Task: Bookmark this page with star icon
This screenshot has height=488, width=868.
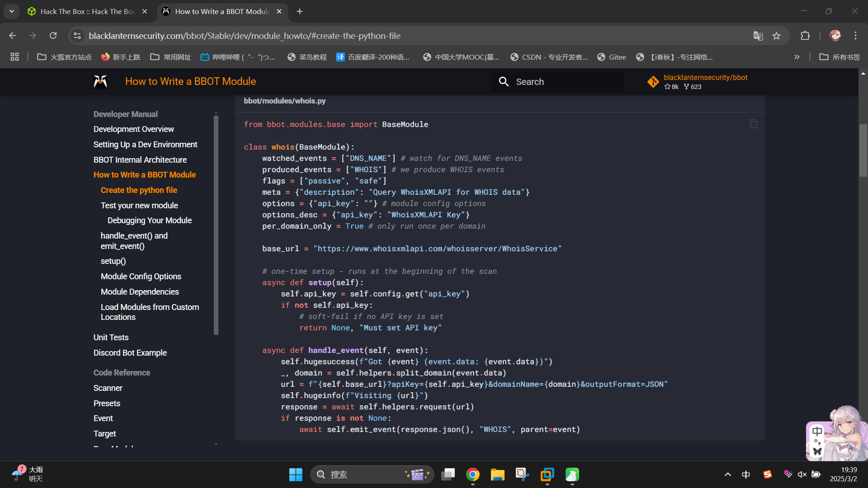Action: [776, 36]
